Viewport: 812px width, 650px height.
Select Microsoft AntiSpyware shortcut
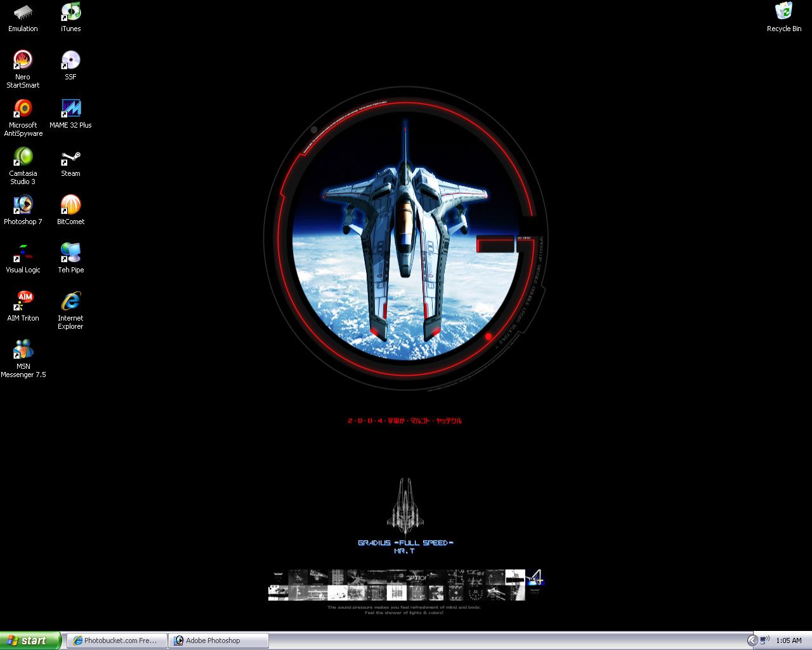[23, 117]
